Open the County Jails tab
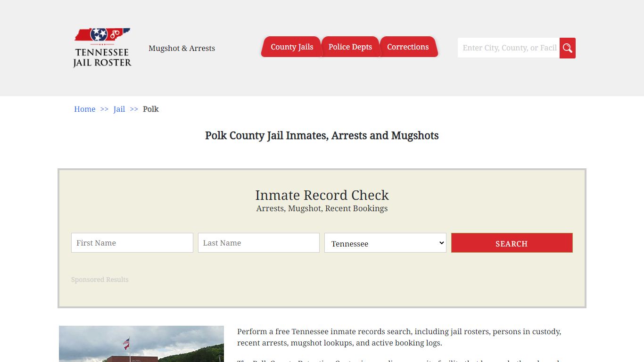The image size is (644, 362). (292, 47)
